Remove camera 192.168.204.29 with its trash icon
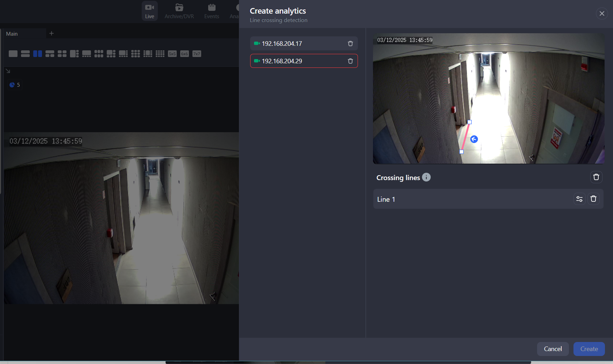The height and width of the screenshot is (364, 613). 350,61
